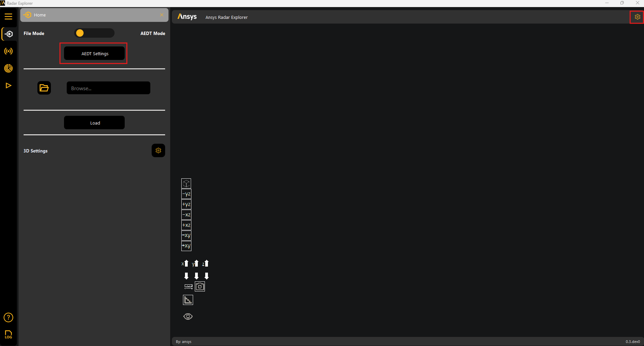Viewport: 644px width, 346px height.
Task: Click the AEDT Settings button
Action: pos(94,54)
